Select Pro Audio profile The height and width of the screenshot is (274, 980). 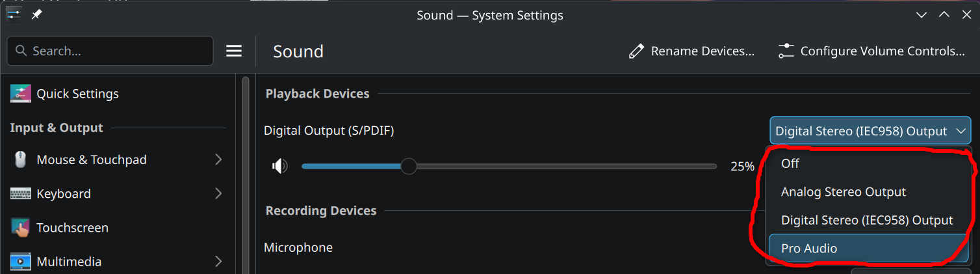click(x=809, y=249)
